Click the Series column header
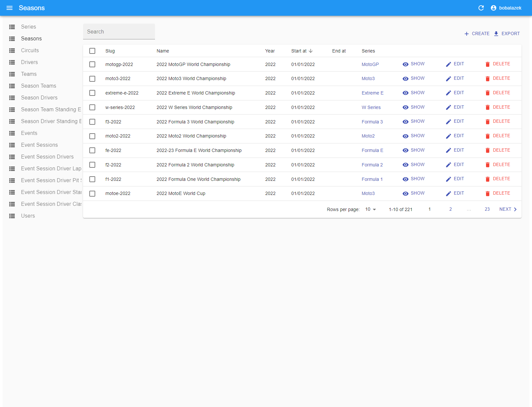This screenshot has height=407, width=532. [x=368, y=51]
